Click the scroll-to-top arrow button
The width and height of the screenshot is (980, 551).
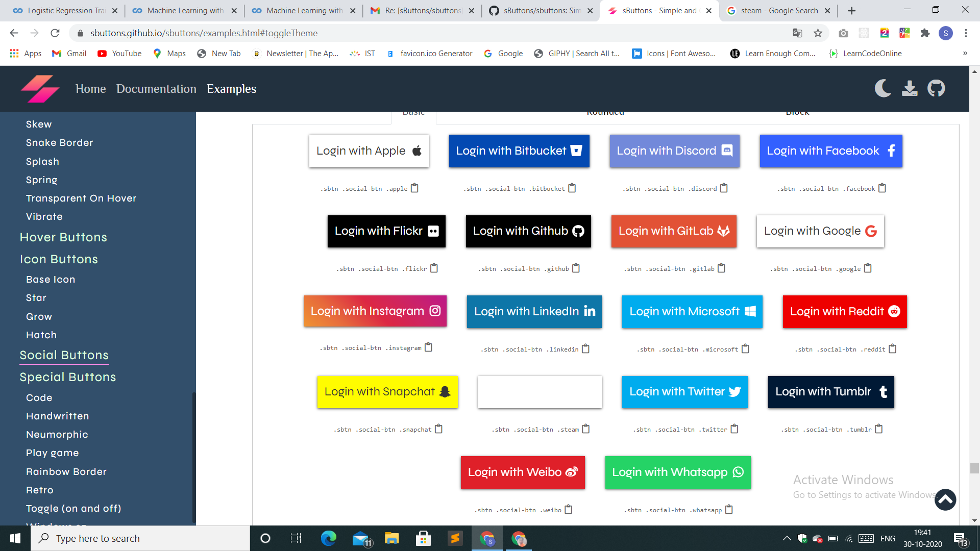[945, 499]
